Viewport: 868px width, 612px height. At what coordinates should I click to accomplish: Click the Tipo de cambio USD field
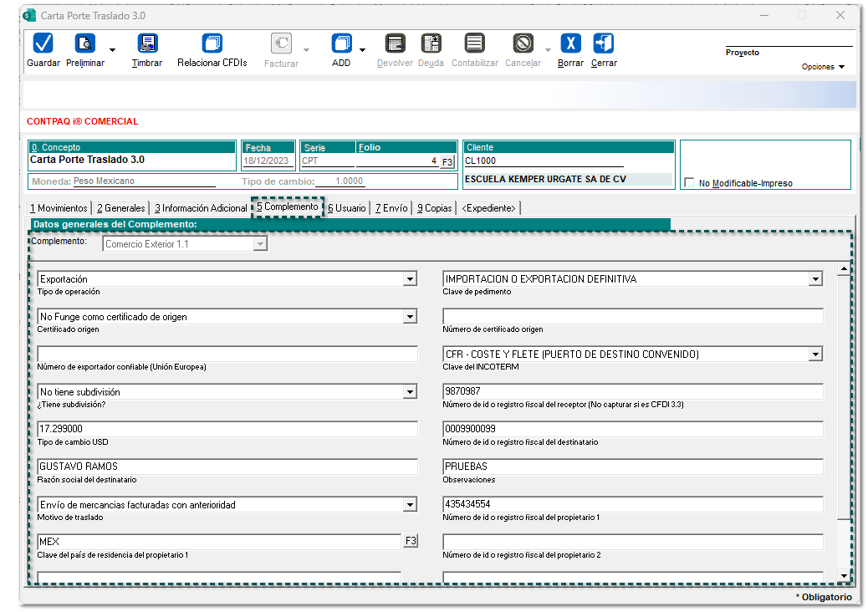pos(227,429)
